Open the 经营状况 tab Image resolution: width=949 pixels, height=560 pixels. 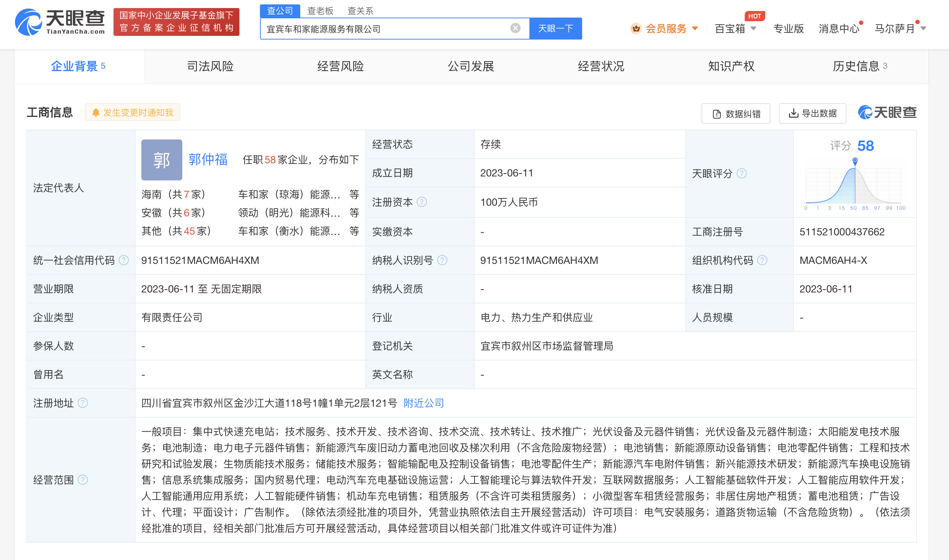click(x=601, y=66)
